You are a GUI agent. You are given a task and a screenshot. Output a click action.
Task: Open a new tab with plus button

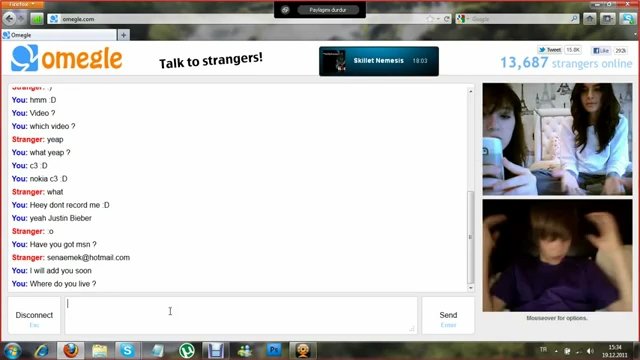point(123,35)
